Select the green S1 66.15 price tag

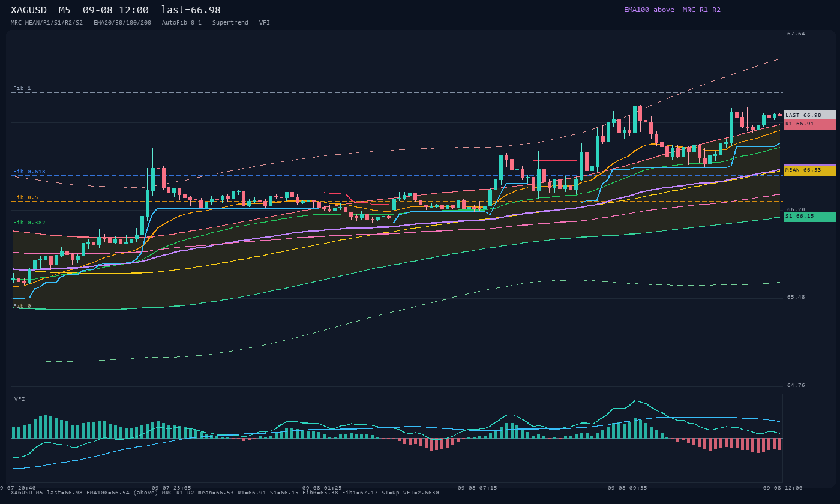pos(809,217)
